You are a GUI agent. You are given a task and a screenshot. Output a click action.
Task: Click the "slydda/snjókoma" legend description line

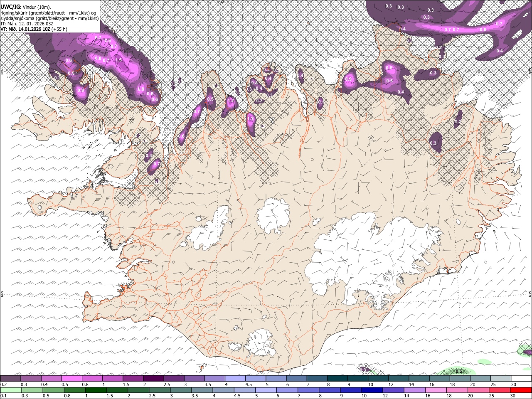49,18
